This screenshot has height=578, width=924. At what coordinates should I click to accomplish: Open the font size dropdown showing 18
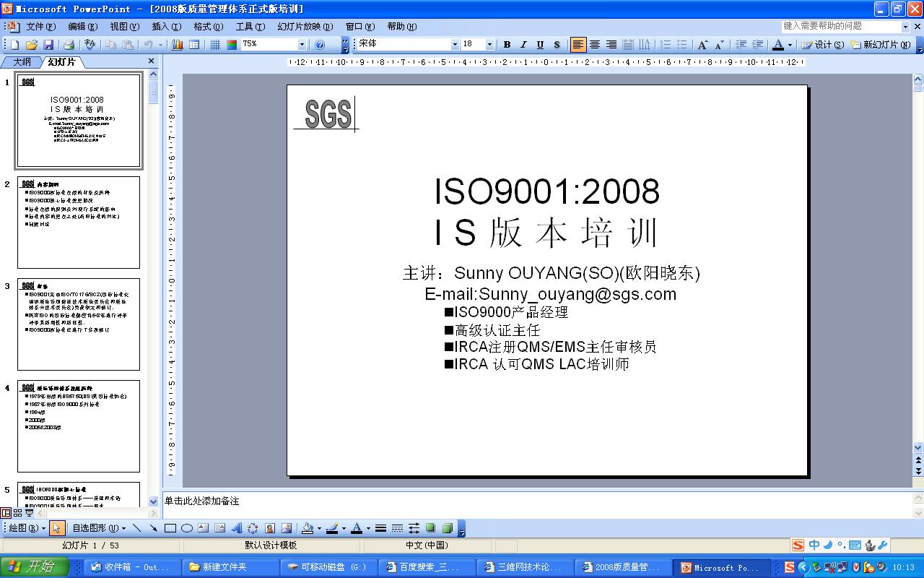pyautogui.click(x=489, y=45)
